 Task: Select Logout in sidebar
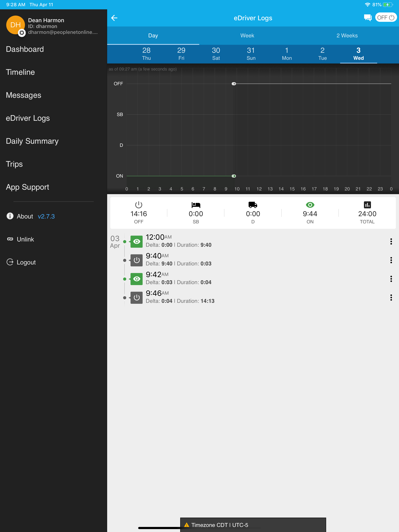click(26, 262)
